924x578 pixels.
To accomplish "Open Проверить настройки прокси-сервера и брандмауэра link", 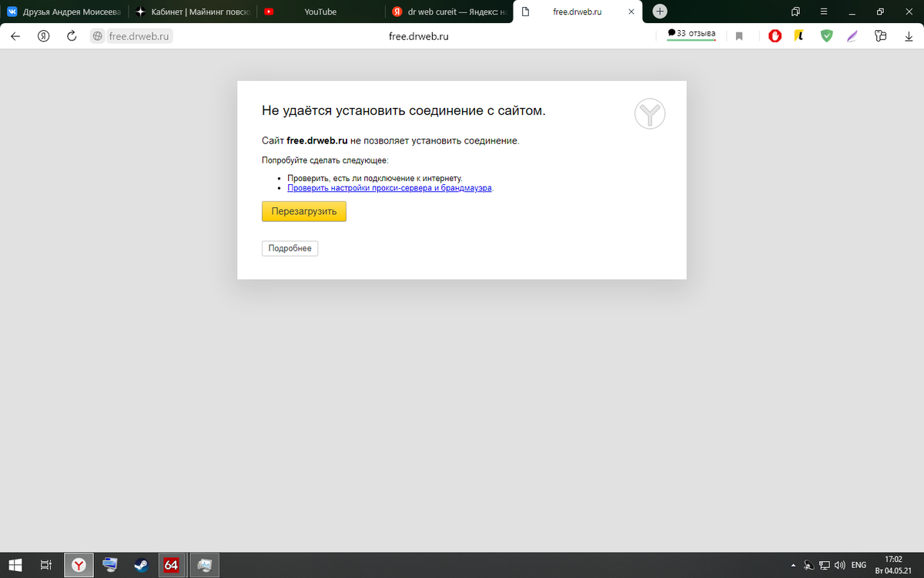I will point(390,187).
